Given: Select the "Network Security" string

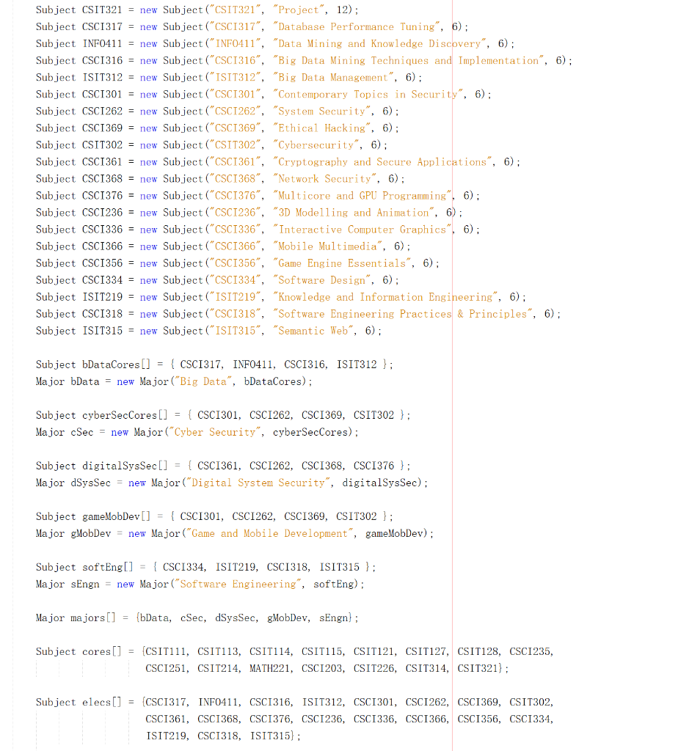Looking at the screenshot, I should [x=325, y=179].
